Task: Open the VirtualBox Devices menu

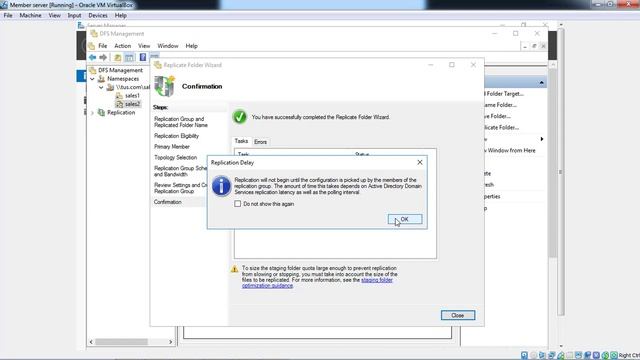Action: click(x=98, y=16)
